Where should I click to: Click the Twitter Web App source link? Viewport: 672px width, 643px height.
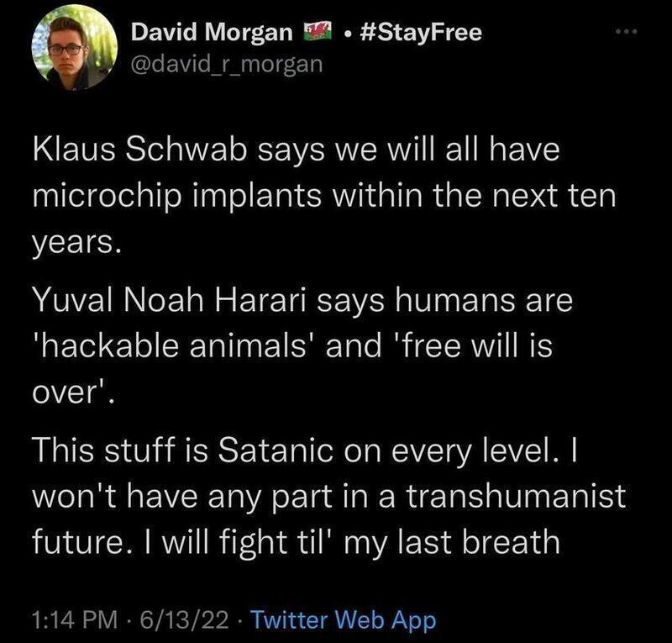(x=343, y=619)
